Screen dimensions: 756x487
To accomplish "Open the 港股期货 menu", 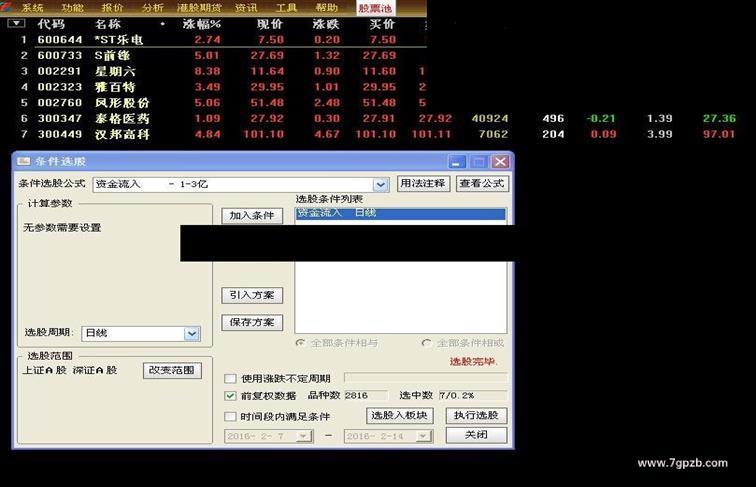I will pos(199,8).
